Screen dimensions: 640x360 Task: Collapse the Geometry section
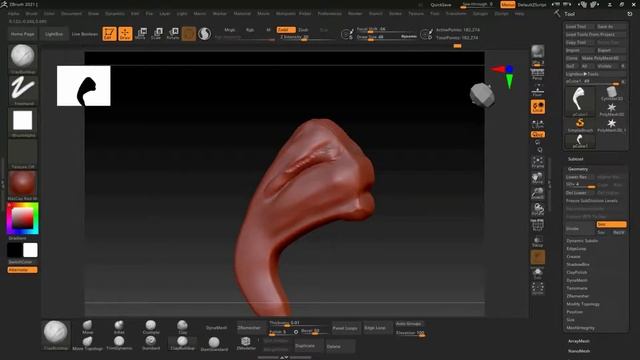578,169
